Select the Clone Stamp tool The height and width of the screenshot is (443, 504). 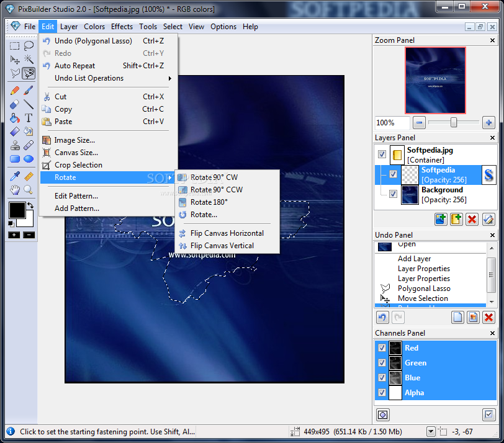14,146
